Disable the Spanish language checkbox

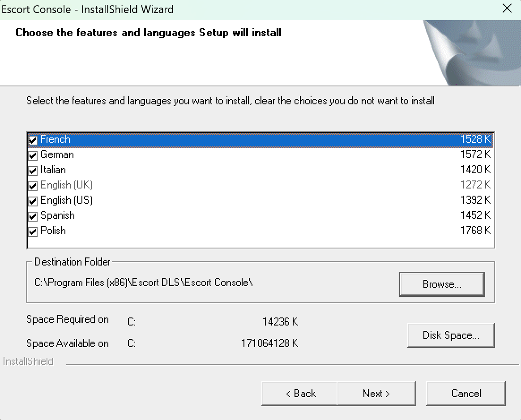pyautogui.click(x=33, y=216)
